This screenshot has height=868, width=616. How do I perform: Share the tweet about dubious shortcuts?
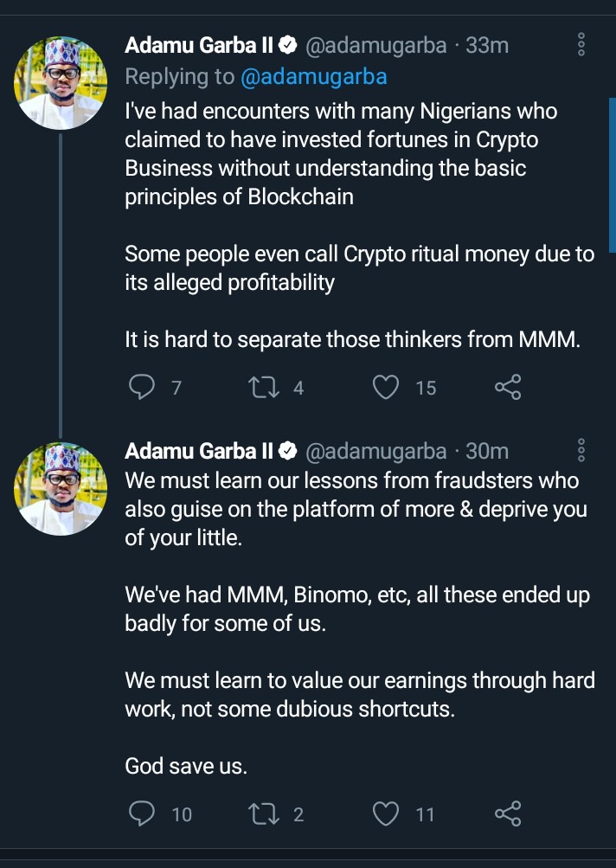point(508,813)
